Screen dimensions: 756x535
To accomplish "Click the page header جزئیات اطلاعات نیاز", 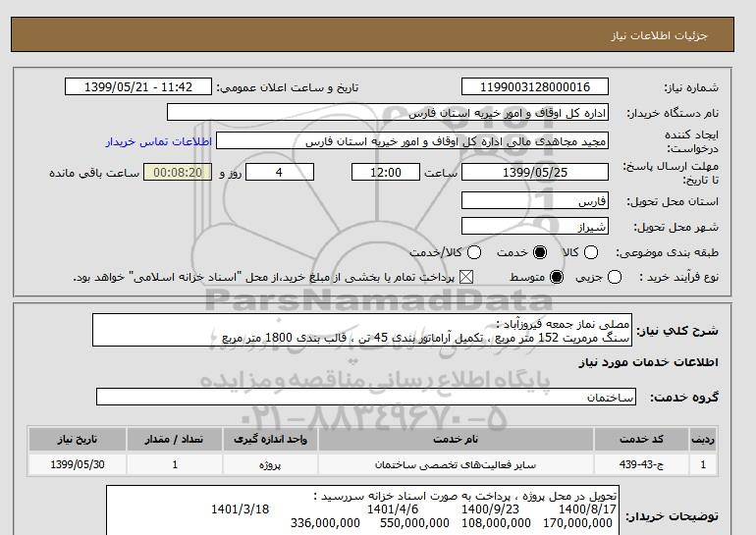I will click(x=659, y=36).
